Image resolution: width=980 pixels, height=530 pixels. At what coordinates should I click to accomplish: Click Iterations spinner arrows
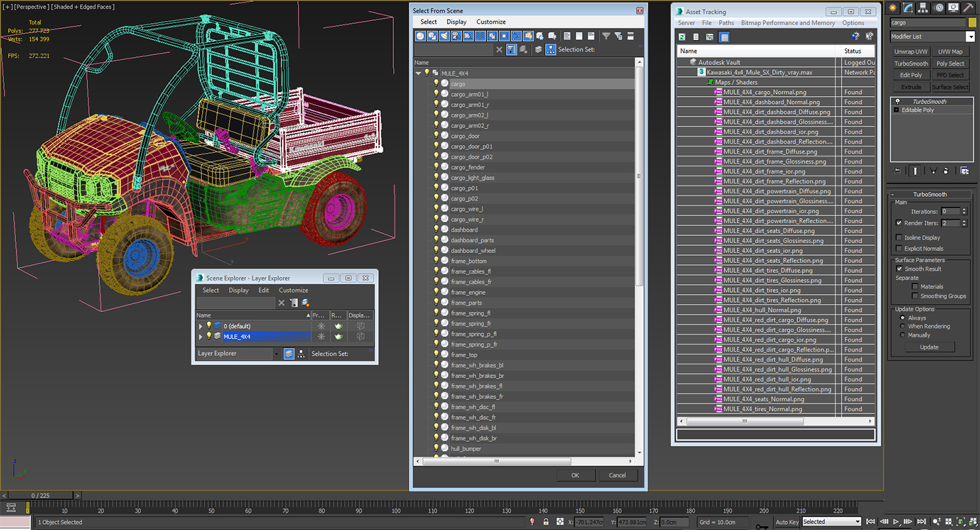tap(964, 211)
